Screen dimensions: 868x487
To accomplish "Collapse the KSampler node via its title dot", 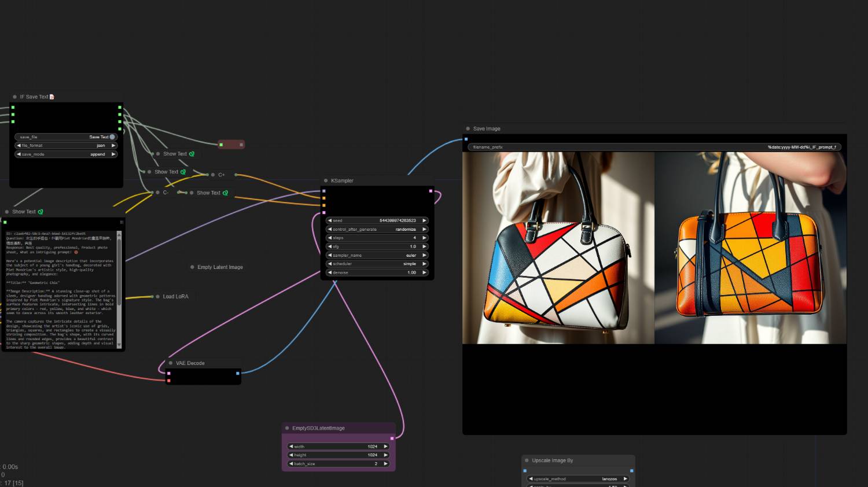I will (x=326, y=181).
